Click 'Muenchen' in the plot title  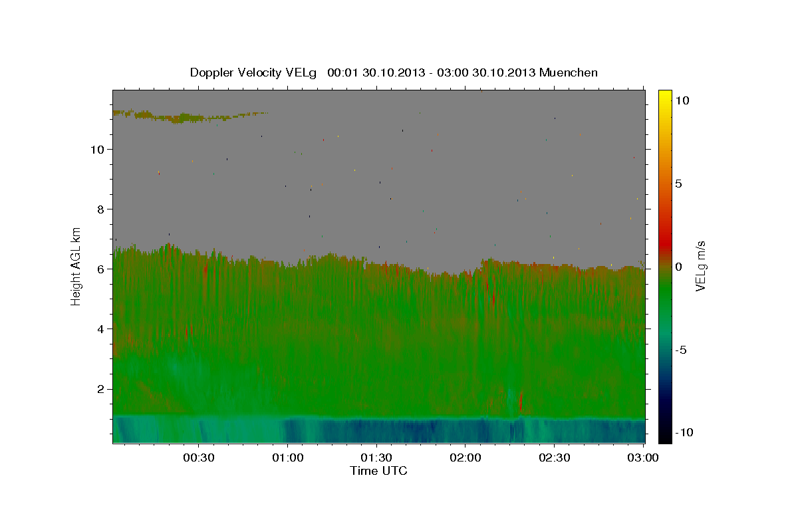coord(569,72)
